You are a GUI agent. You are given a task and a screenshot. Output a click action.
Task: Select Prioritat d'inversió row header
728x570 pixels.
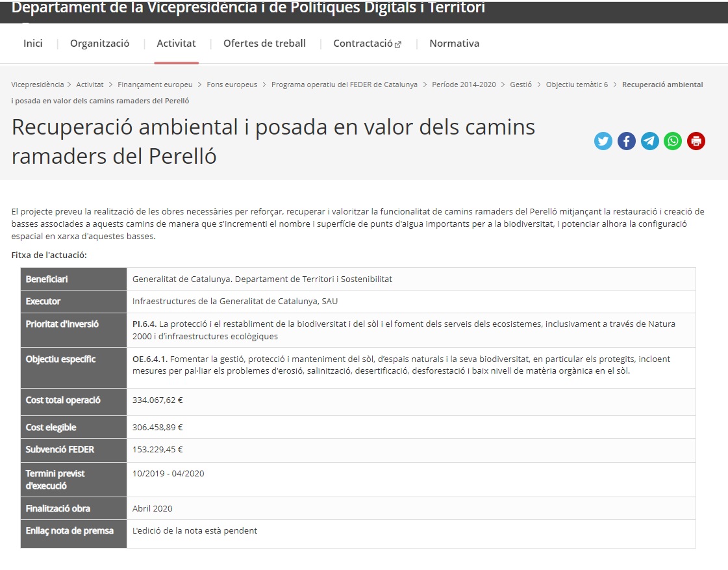click(x=74, y=330)
